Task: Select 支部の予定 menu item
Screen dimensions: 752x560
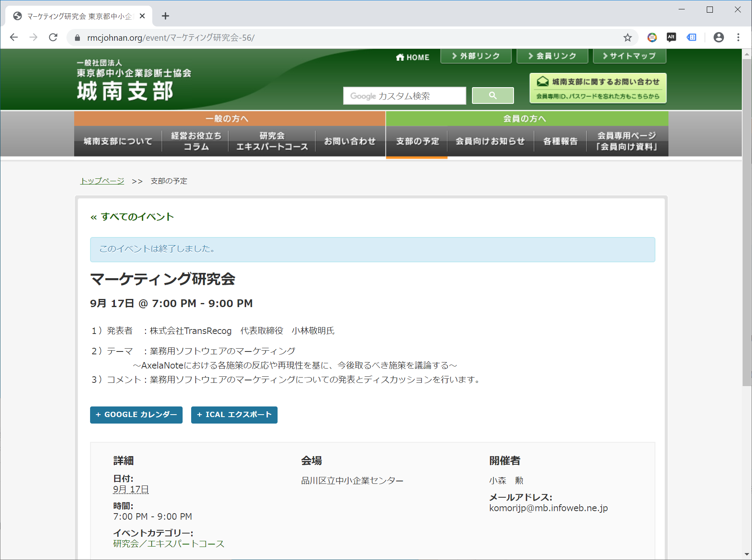Action: (417, 141)
